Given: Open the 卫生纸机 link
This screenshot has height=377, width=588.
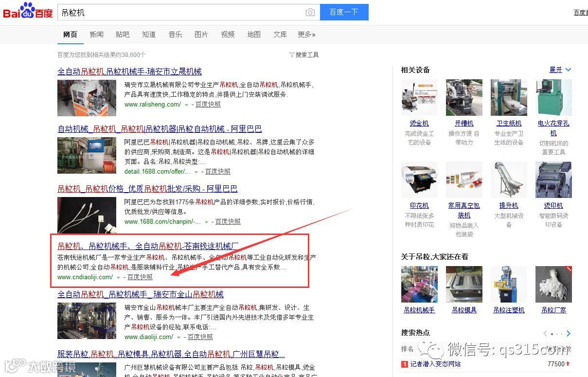Looking at the screenshot, I should (509, 124).
